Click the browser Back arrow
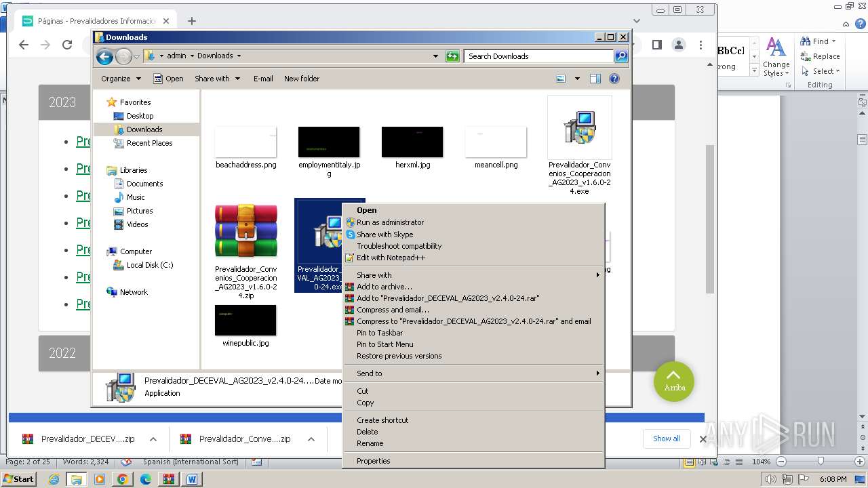Viewport: 868px width, 488px height. coord(24,45)
